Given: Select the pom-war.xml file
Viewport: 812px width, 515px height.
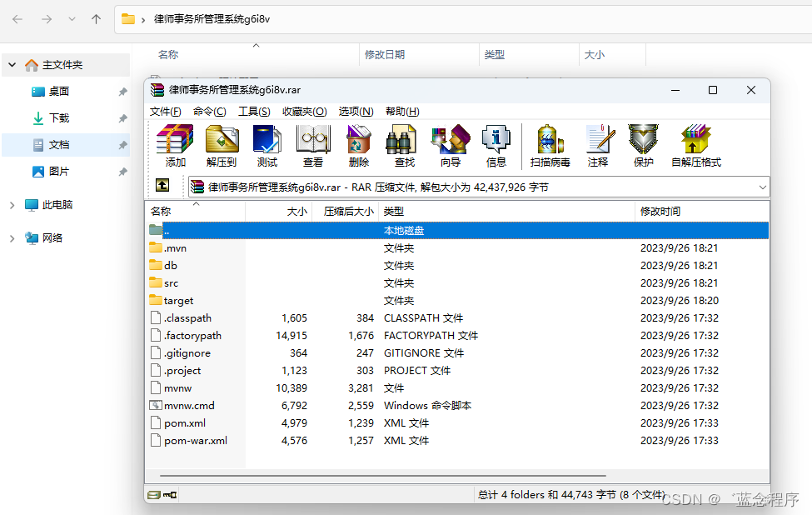Looking at the screenshot, I should 458,441.
